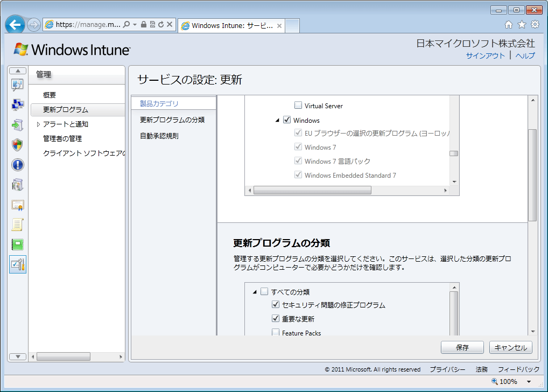Click the zoom magnifier icon in status bar
Screen dimensions: 548x392
click(x=495, y=381)
